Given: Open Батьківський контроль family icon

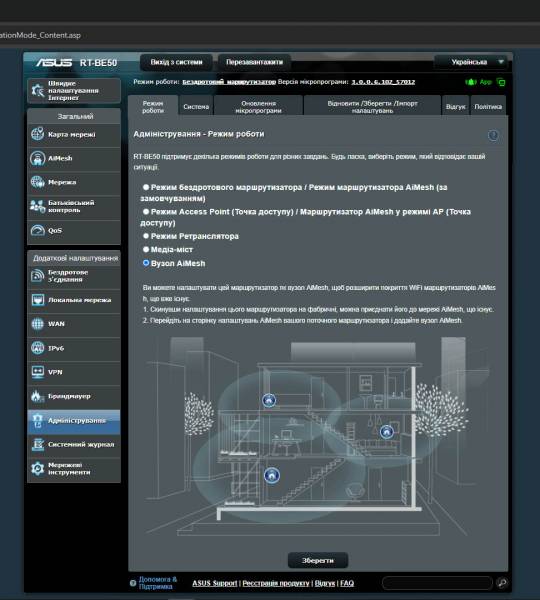Looking at the screenshot, I should [38, 206].
